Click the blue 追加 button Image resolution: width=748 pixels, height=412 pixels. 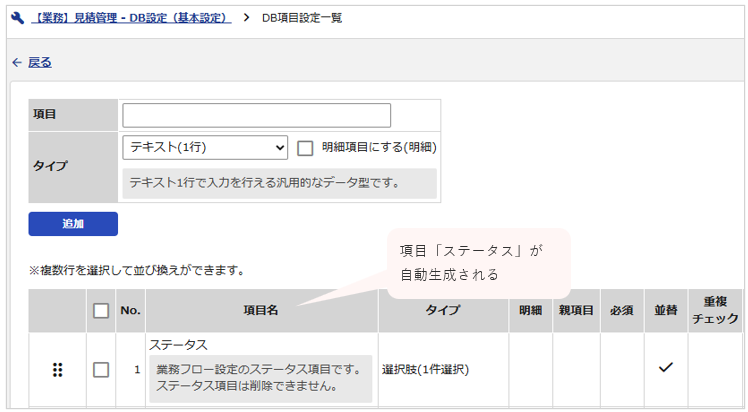(73, 224)
